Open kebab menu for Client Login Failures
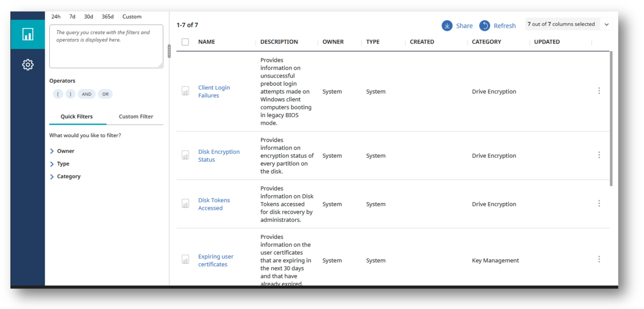 point(599,91)
